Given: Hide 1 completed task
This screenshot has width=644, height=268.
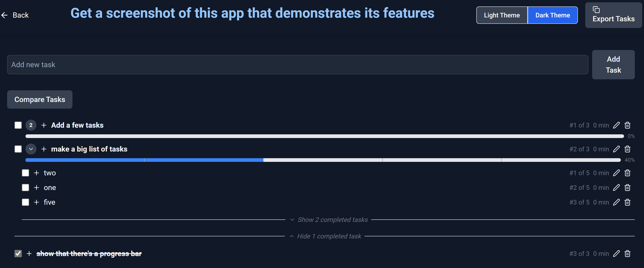Looking at the screenshot, I should pyautogui.click(x=325, y=236).
